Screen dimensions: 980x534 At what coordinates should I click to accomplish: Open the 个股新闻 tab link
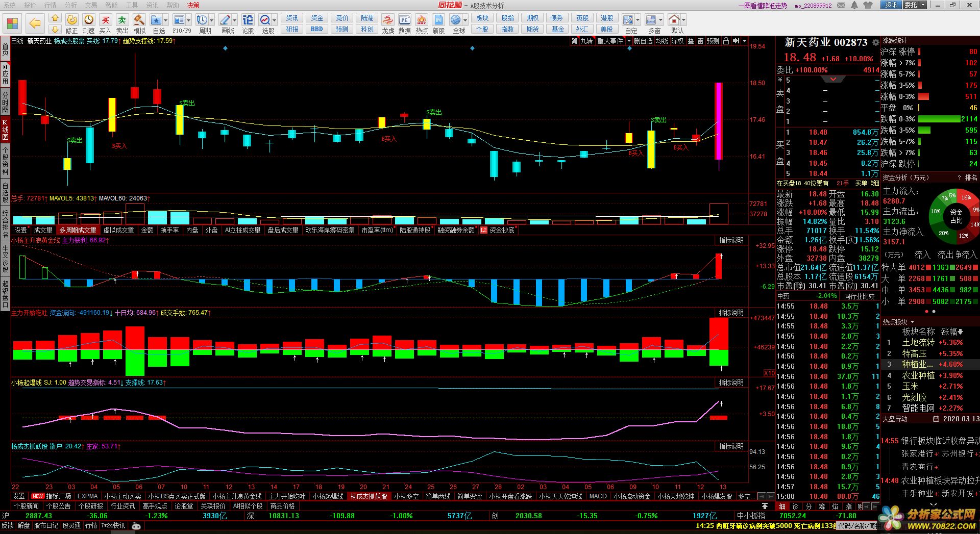[27, 506]
